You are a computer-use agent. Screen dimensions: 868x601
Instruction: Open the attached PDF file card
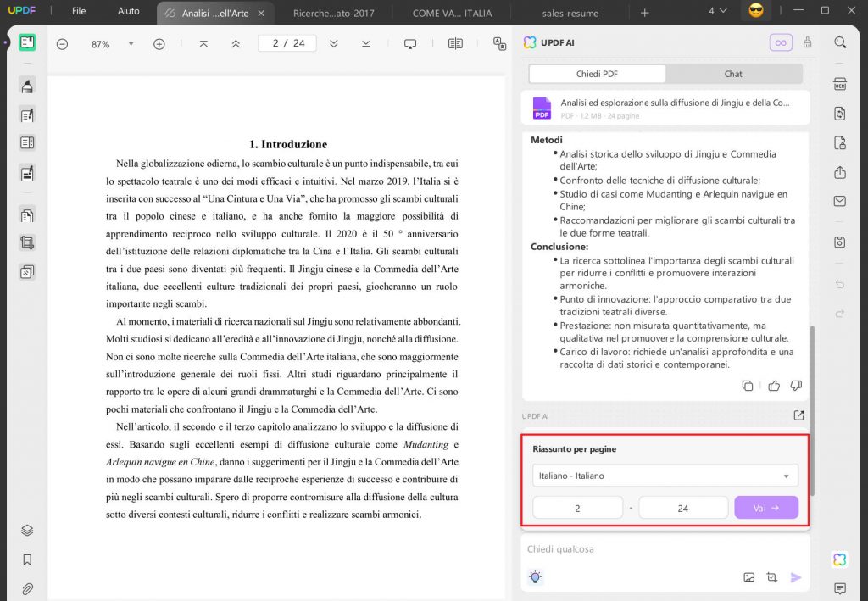point(665,108)
